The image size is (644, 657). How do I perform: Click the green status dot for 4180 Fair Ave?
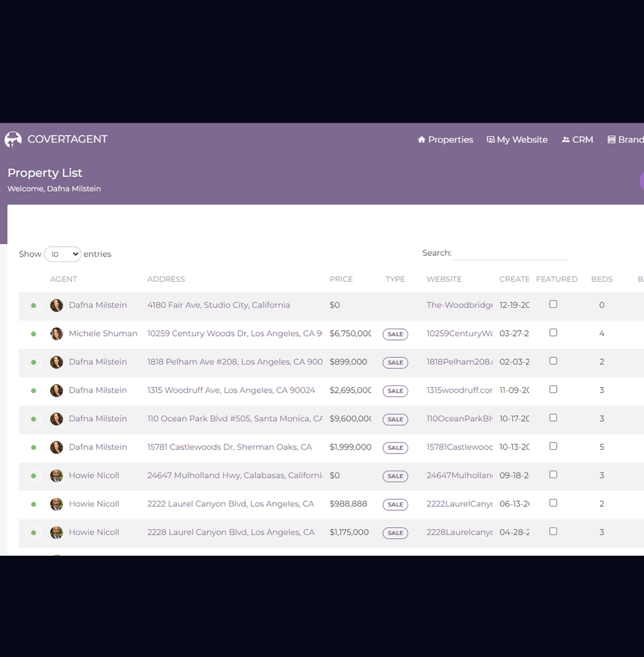[x=33, y=306]
